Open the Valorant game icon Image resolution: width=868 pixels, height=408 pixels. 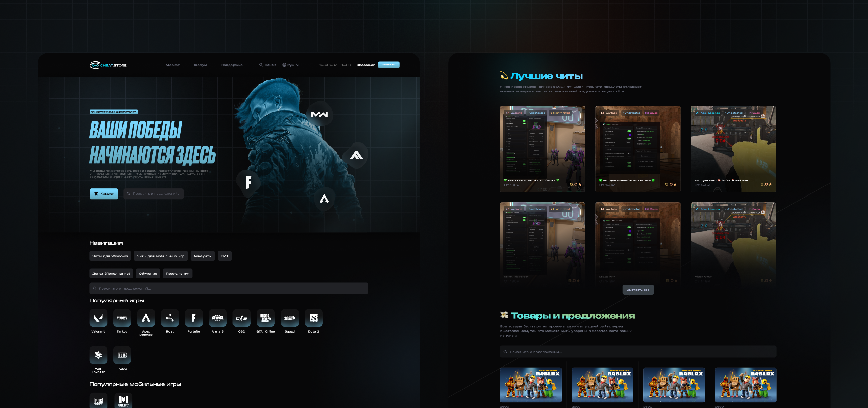point(98,318)
